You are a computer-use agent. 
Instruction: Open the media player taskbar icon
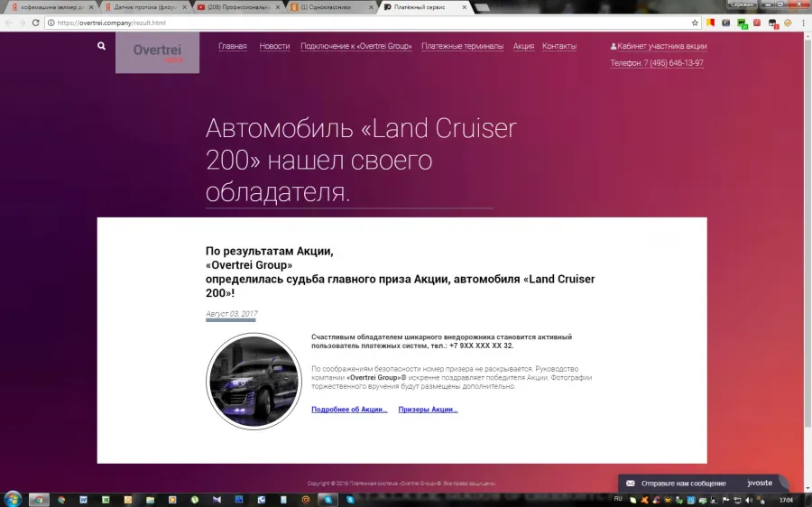tap(172, 499)
